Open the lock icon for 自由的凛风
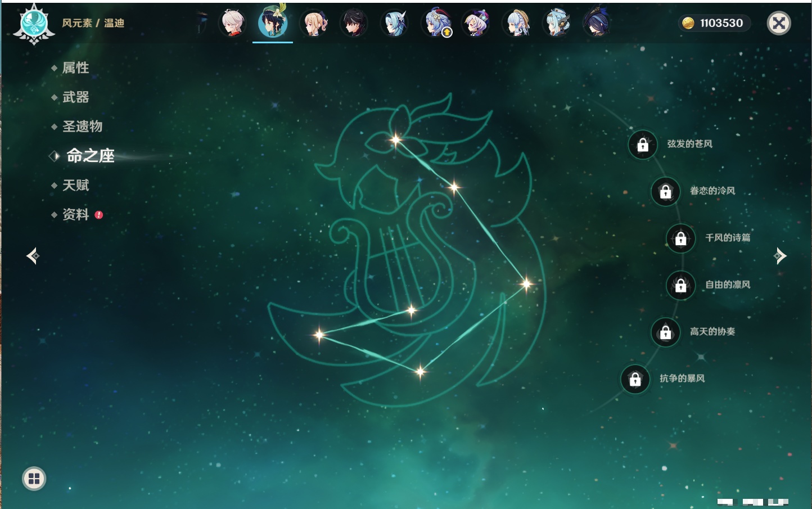 tap(680, 285)
